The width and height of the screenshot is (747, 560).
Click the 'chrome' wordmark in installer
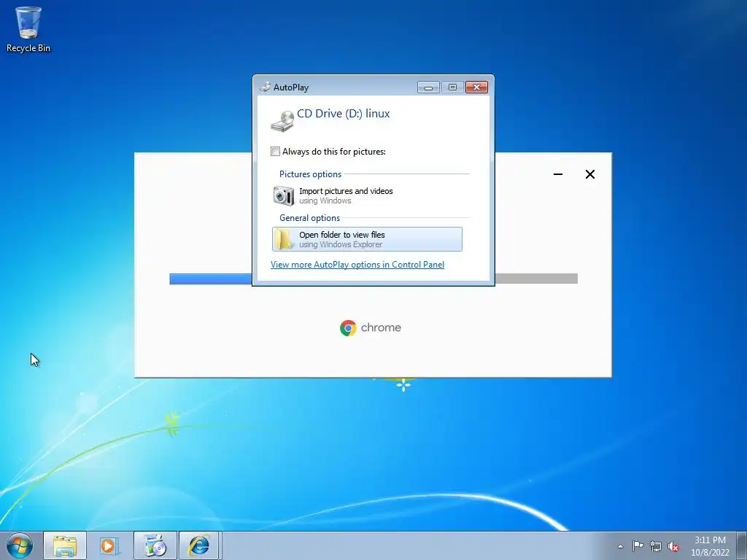point(381,327)
